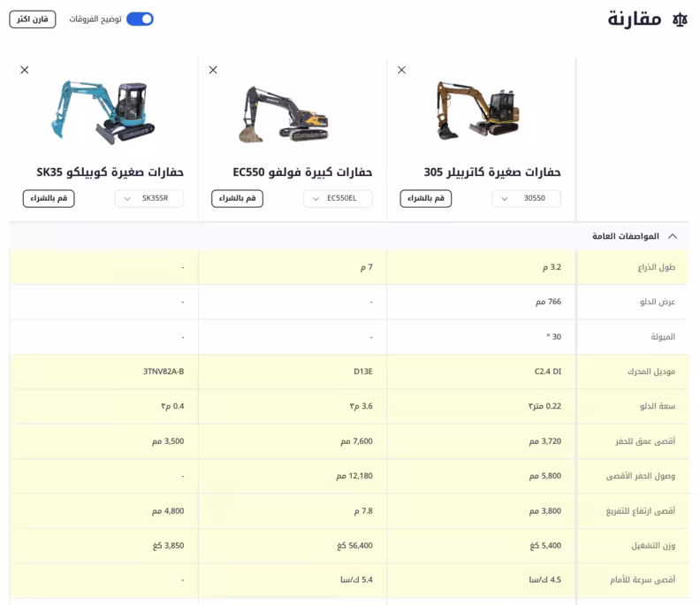Click قارن أكثر button
Screen dimensions: 700x605
pyautogui.click(x=33, y=19)
